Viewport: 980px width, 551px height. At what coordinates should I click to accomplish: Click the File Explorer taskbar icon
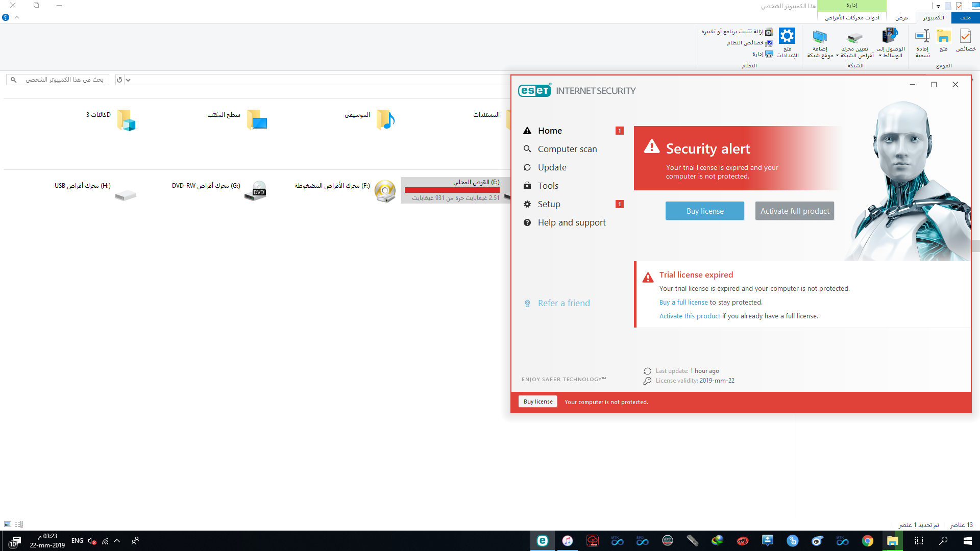click(x=892, y=541)
